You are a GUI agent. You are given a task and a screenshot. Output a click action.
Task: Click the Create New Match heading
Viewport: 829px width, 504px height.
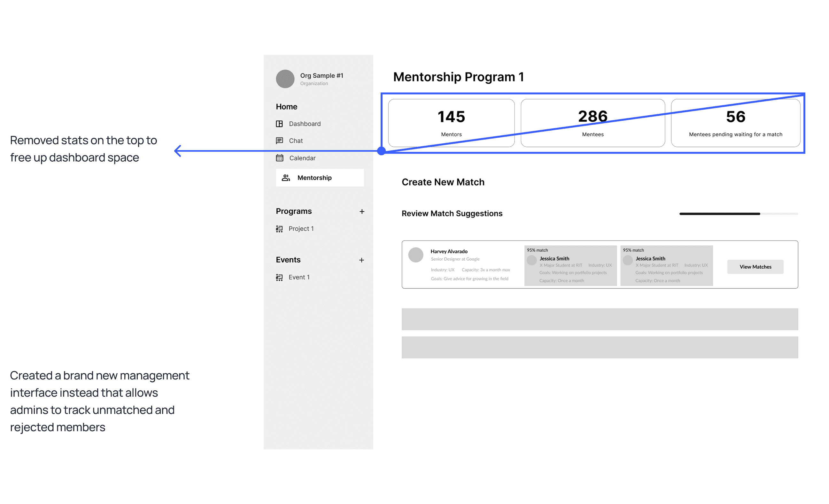tap(443, 182)
